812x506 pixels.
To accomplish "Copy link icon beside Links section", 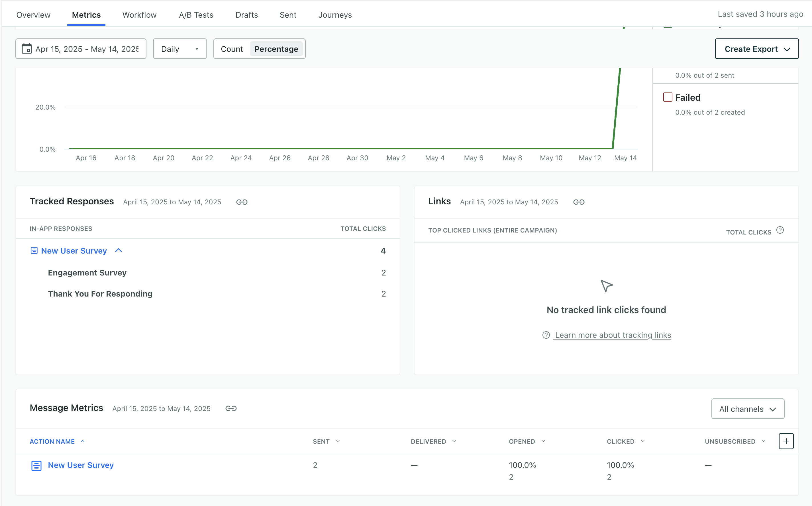I will tap(579, 202).
